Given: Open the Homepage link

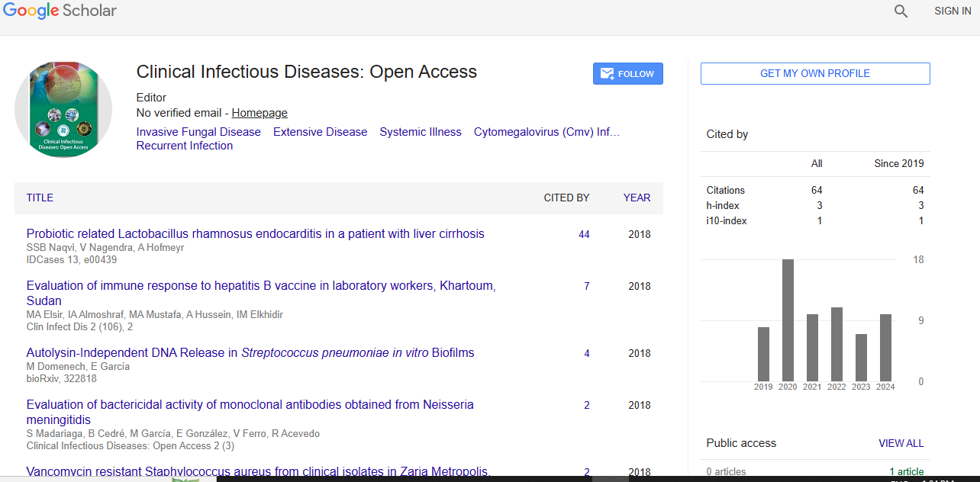Looking at the screenshot, I should [260, 113].
